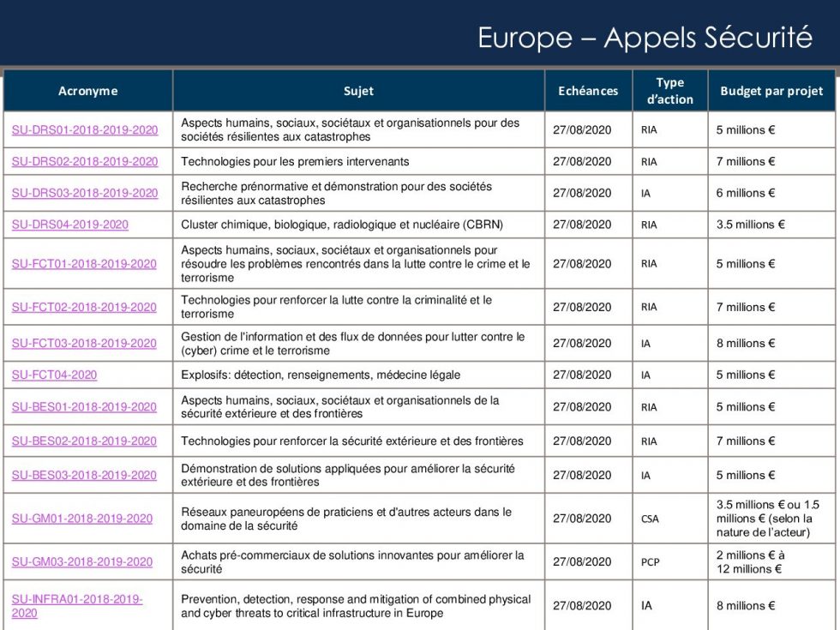Select the SU-FCT01-2018-2019-2020 link
Screen dimensions: 840x630
click(x=84, y=264)
